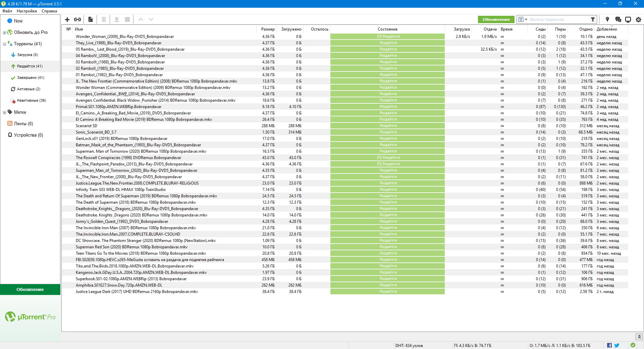Viewport: 644px width, 349px height.
Task: Open the Настройки menu
Action: [27, 11]
